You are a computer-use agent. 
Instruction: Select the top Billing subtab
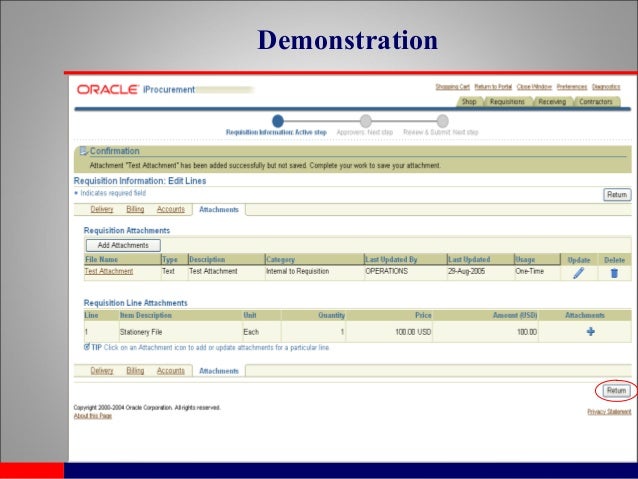134,209
